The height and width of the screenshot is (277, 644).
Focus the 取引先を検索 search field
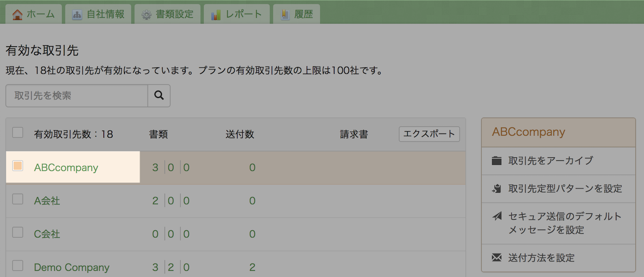(x=77, y=96)
